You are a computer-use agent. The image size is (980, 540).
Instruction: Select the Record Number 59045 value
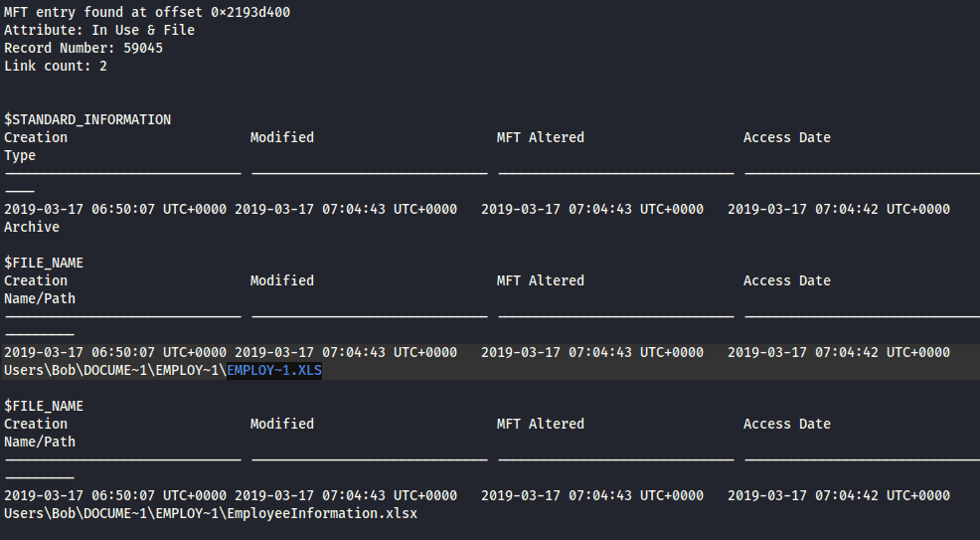tap(143, 48)
